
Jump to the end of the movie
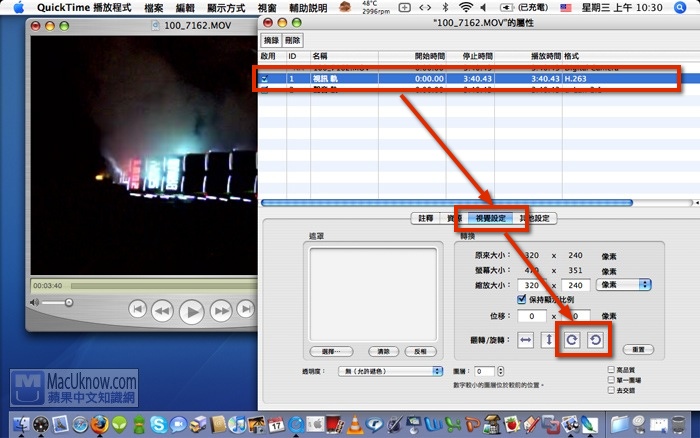(x=246, y=309)
